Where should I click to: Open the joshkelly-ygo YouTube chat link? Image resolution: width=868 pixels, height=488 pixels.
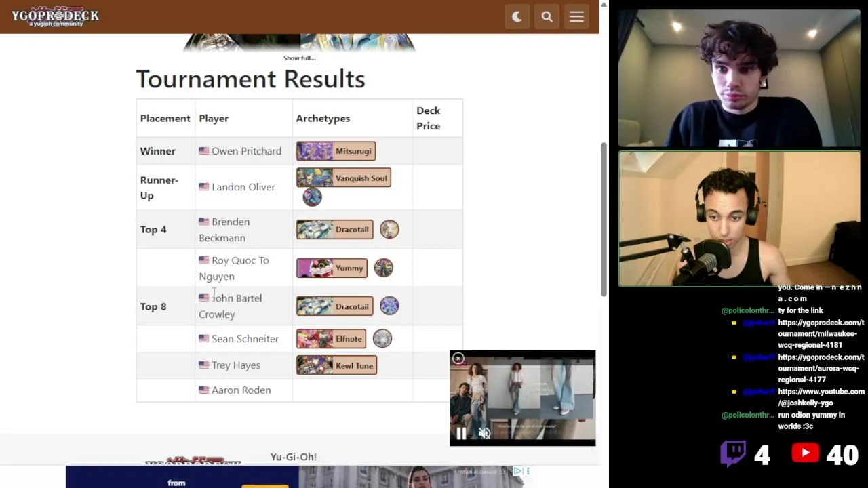pos(821,397)
